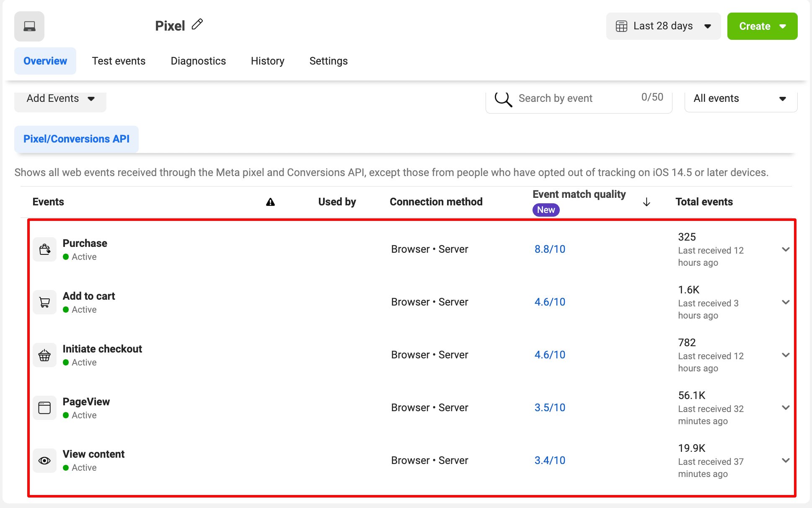Click the eye icon for the View content event
812x508 pixels.
click(x=44, y=460)
